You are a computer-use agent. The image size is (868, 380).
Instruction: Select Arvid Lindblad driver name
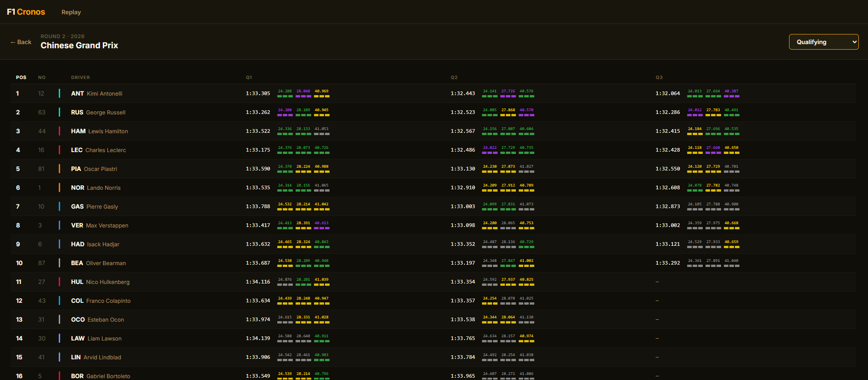coord(102,357)
